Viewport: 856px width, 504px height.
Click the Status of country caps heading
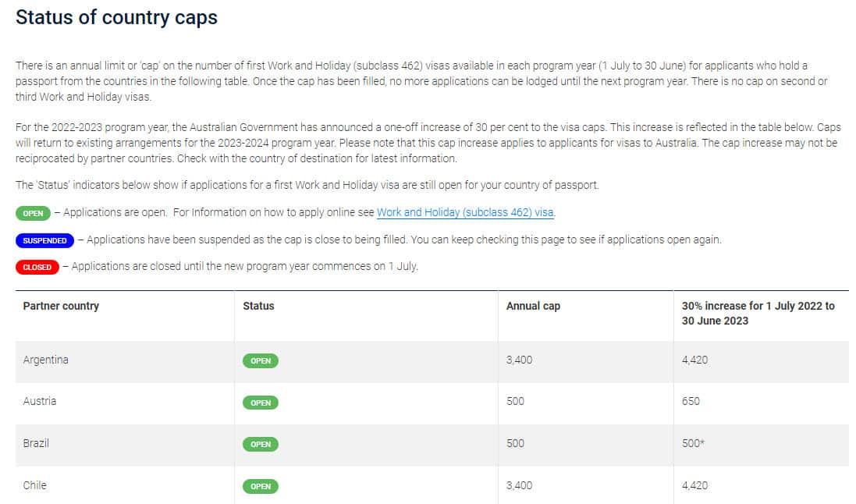coord(116,17)
